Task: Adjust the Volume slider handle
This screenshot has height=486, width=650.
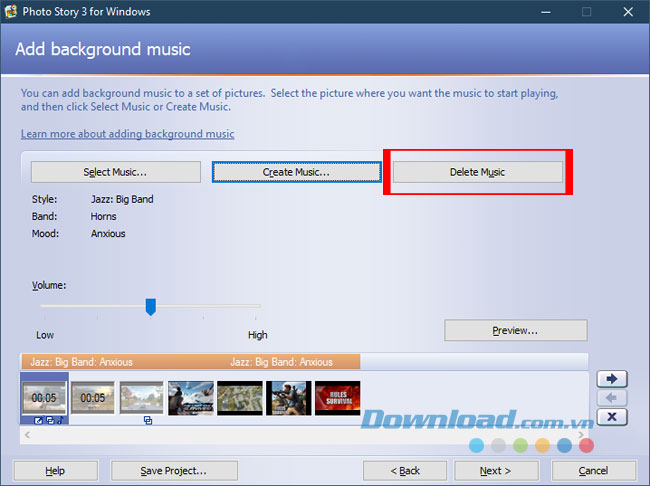Action: click(151, 307)
